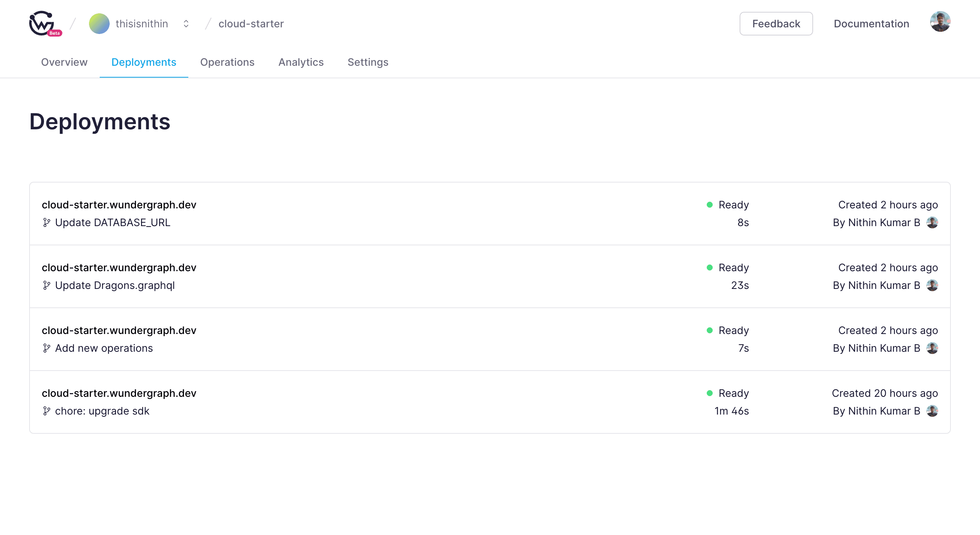The height and width of the screenshot is (535, 980).
Task: Switch to the Operations tab
Action: pyautogui.click(x=227, y=62)
